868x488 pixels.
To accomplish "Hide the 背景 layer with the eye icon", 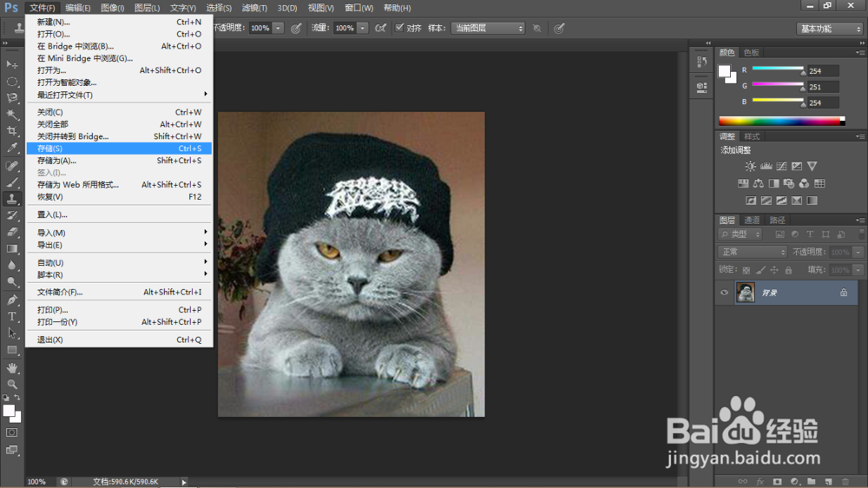I will click(724, 293).
